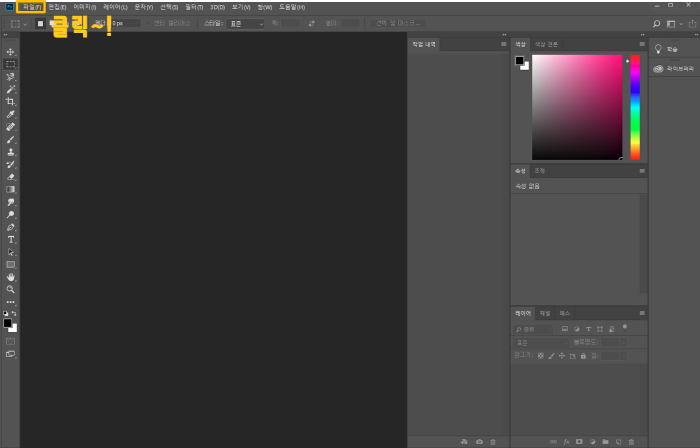Open the opacity dropdown arrow in Layers panel
Viewport: 700px width, 448px height.
624,343
